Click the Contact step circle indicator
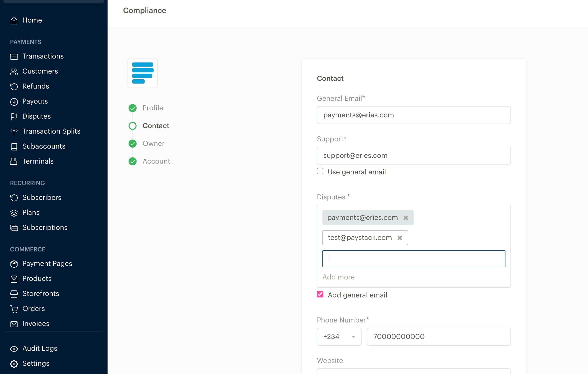588x374 pixels. 132,126
